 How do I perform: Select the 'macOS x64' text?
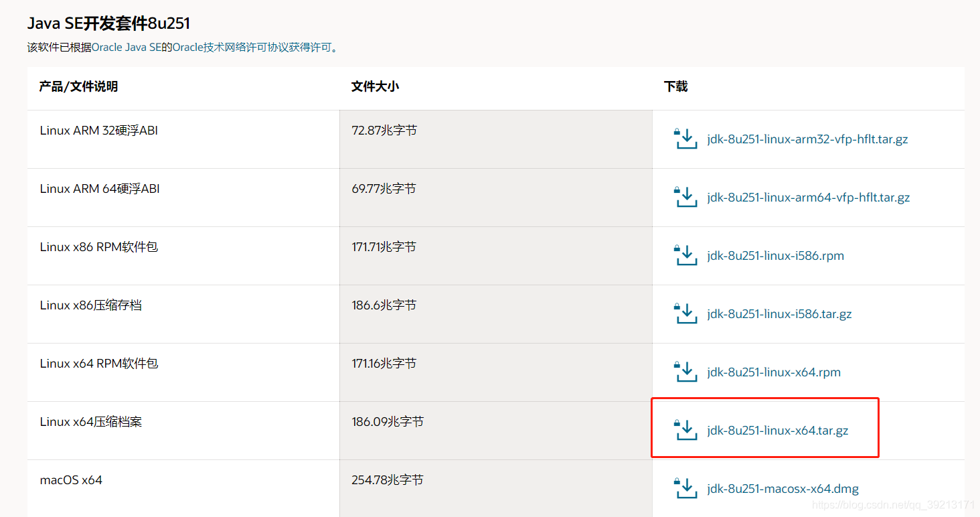[x=71, y=480]
